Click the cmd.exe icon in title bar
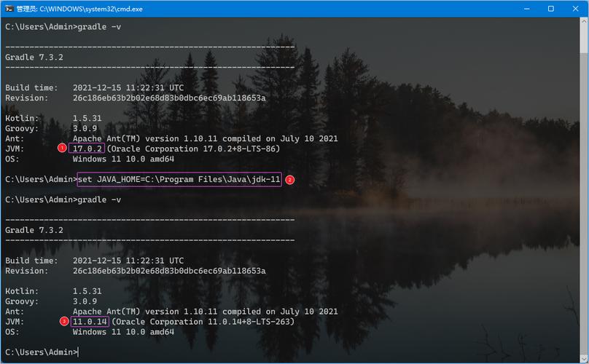Image resolution: width=589 pixels, height=364 pixels. (x=9, y=9)
